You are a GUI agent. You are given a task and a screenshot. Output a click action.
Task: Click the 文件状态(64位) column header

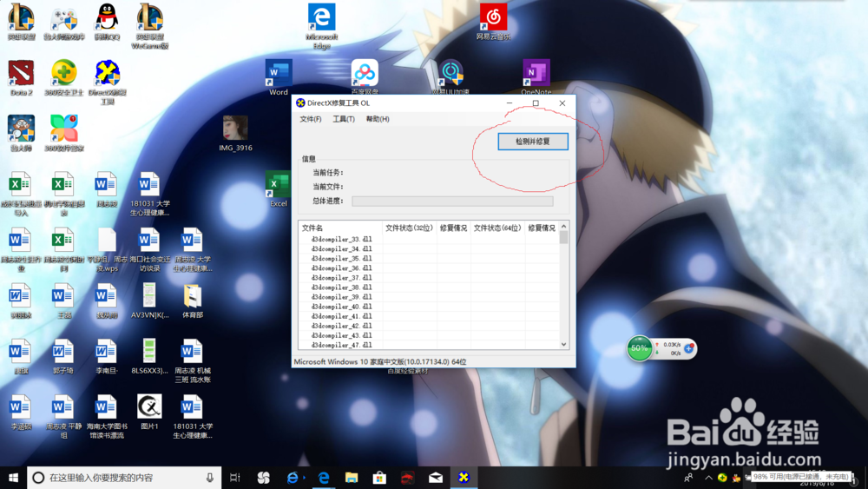click(x=497, y=228)
